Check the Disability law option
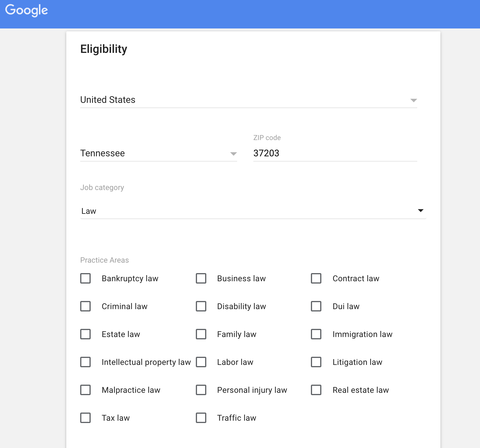Screen dimensions: 480x448 pos(201,306)
